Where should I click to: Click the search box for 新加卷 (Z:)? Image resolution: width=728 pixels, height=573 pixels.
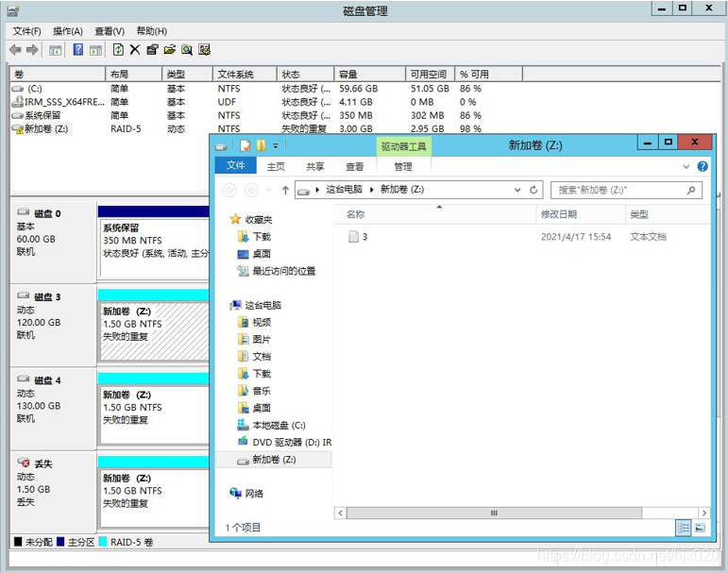[x=626, y=190]
